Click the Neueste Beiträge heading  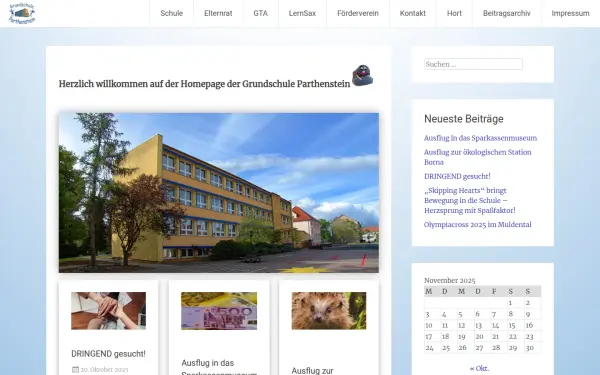pos(464,119)
